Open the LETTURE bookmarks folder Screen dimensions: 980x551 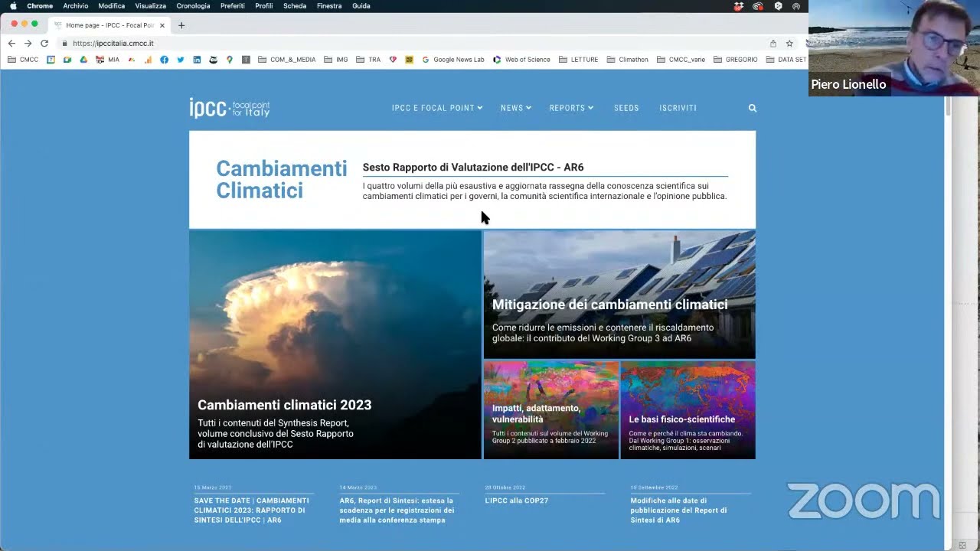tap(579, 60)
